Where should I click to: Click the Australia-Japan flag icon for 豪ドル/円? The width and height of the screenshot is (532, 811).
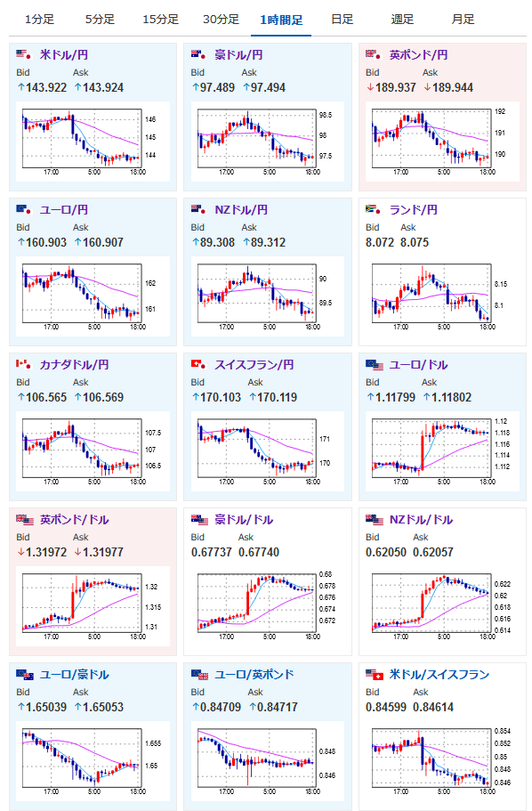(198, 54)
